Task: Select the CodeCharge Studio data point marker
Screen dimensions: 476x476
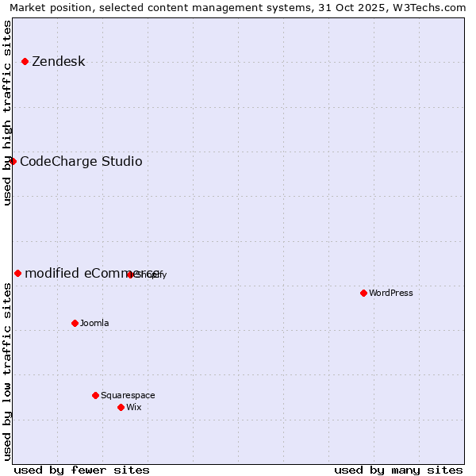Action: [x=13, y=161]
